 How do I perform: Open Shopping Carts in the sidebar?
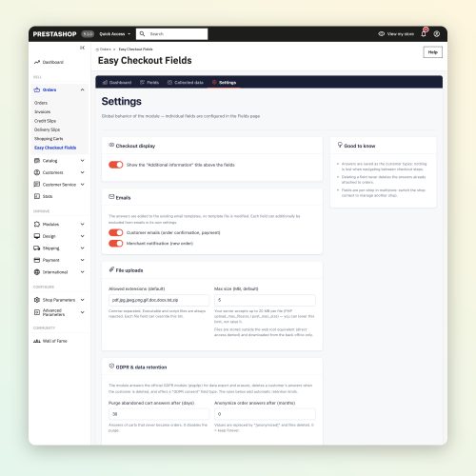pyautogui.click(x=49, y=139)
